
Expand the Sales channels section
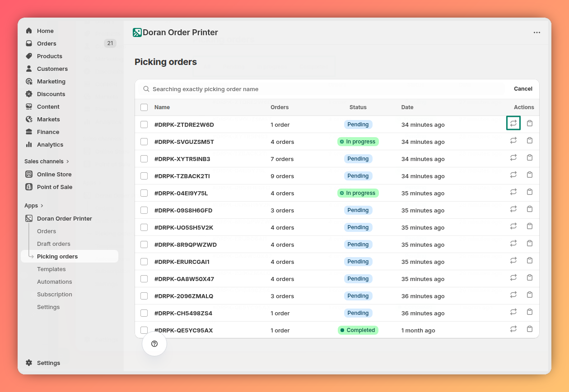47,161
